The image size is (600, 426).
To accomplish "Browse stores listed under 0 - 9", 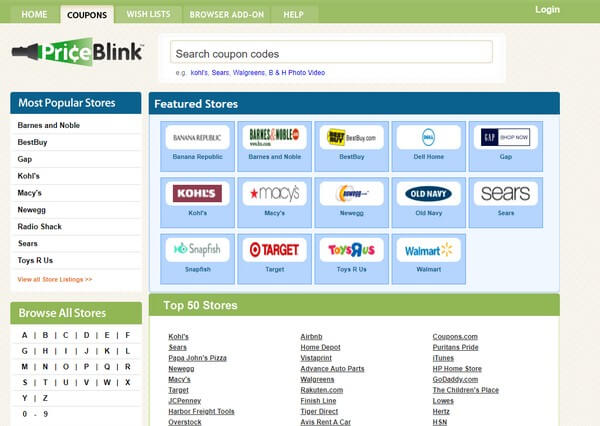I will pos(35,414).
